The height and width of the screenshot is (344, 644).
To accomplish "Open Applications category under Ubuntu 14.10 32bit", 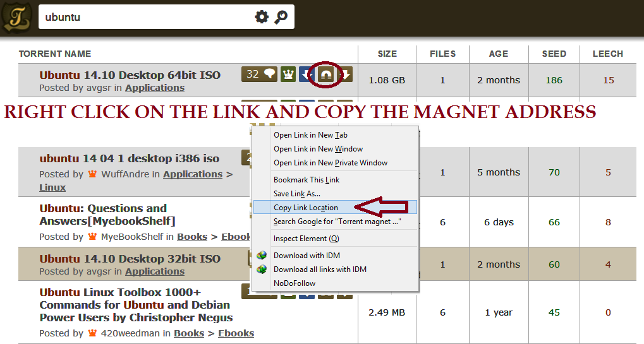I will click(x=155, y=271).
